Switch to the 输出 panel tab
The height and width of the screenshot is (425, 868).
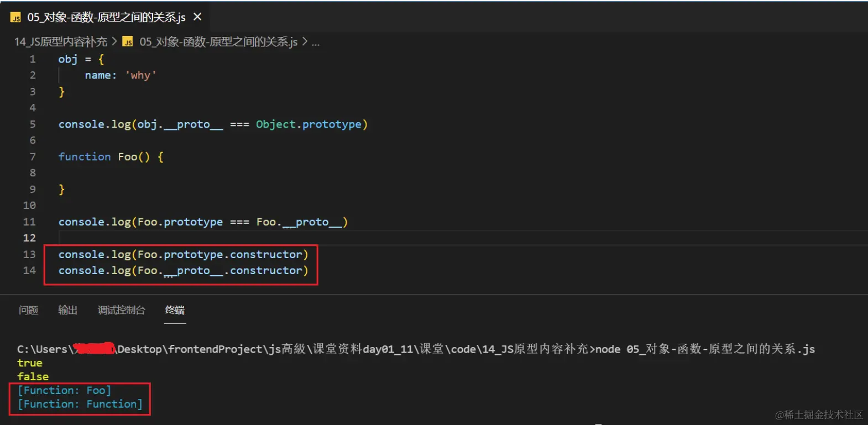(68, 310)
